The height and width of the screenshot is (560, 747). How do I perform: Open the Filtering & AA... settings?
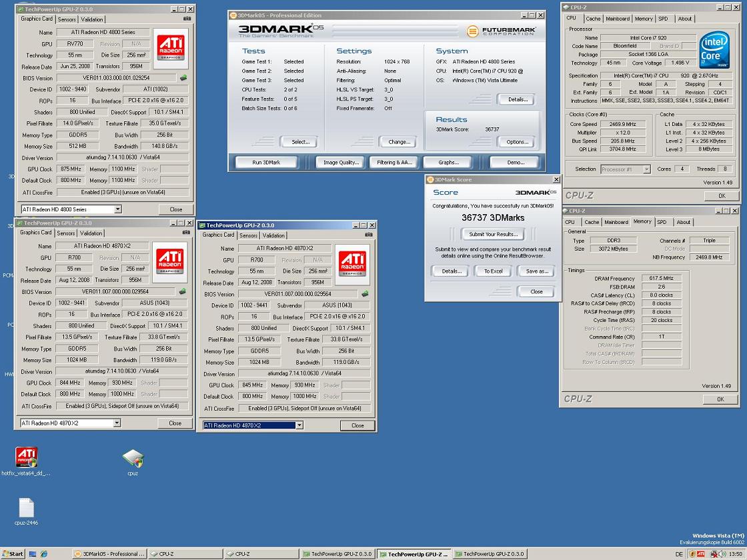394,163
